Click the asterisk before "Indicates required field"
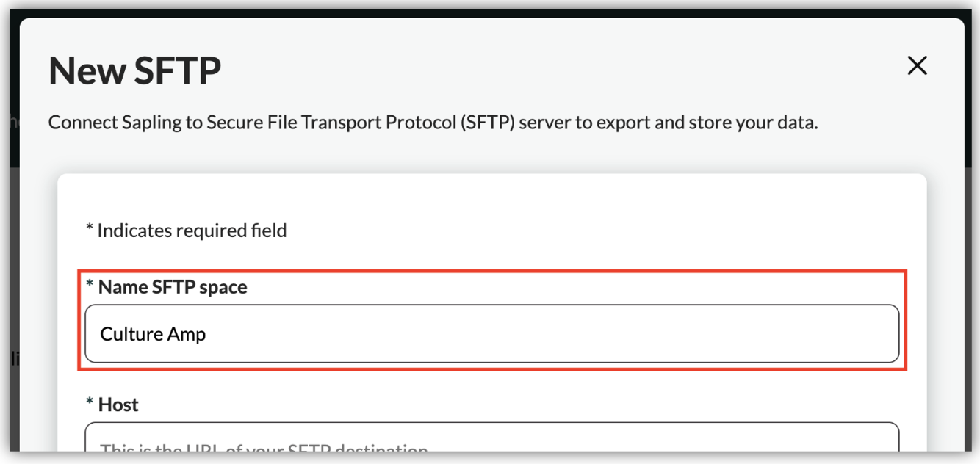This screenshot has height=464, width=980. pos(89,229)
